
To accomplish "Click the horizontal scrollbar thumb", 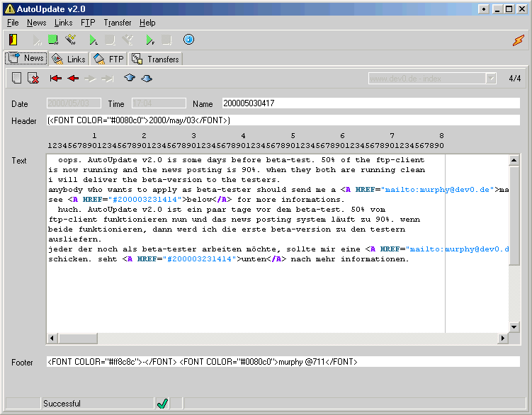I will click(x=78, y=338).
